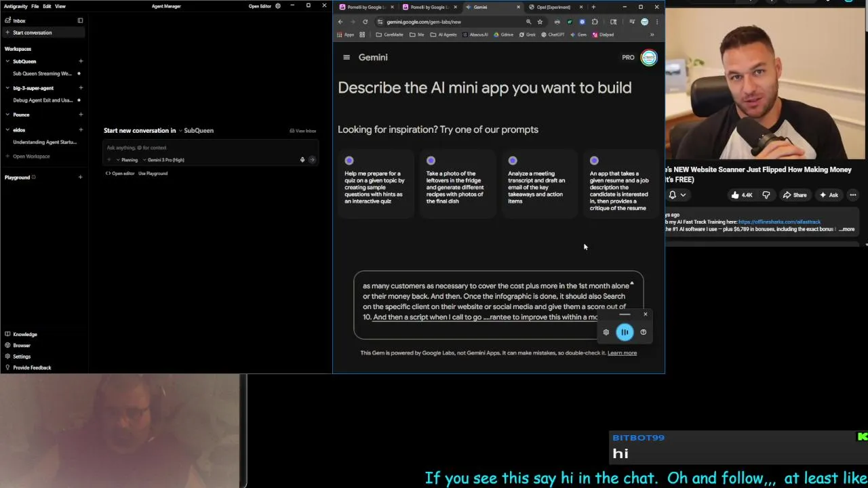The height and width of the screenshot is (488, 868).
Task: Pause the voice dictation widget
Action: click(x=625, y=332)
